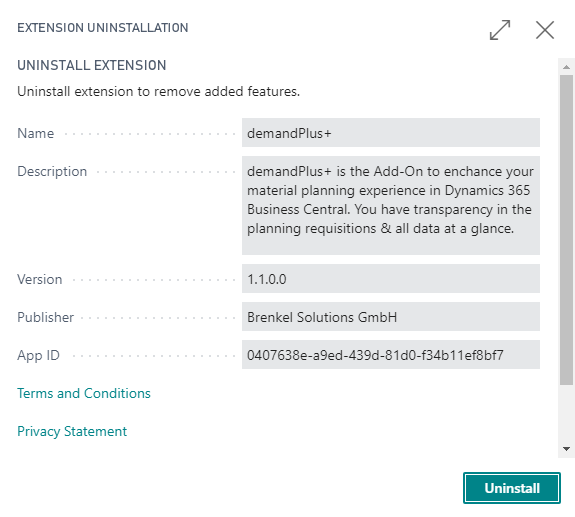Click the scrollbar track below the thumb

566,414
